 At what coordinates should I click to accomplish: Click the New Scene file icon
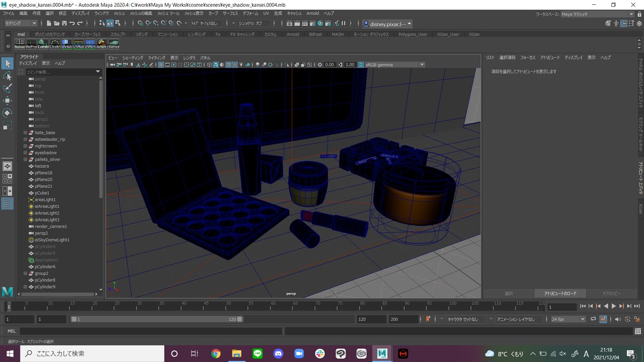(x=49, y=23)
